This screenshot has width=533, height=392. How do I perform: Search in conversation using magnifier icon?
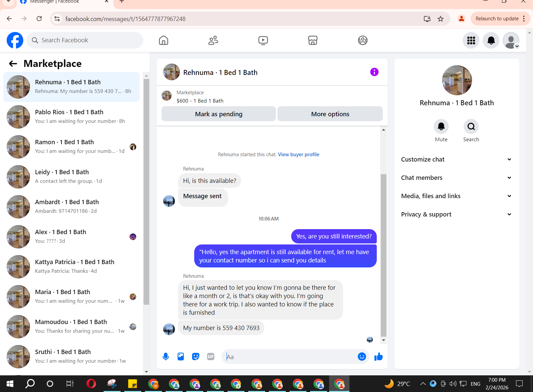[x=471, y=126]
